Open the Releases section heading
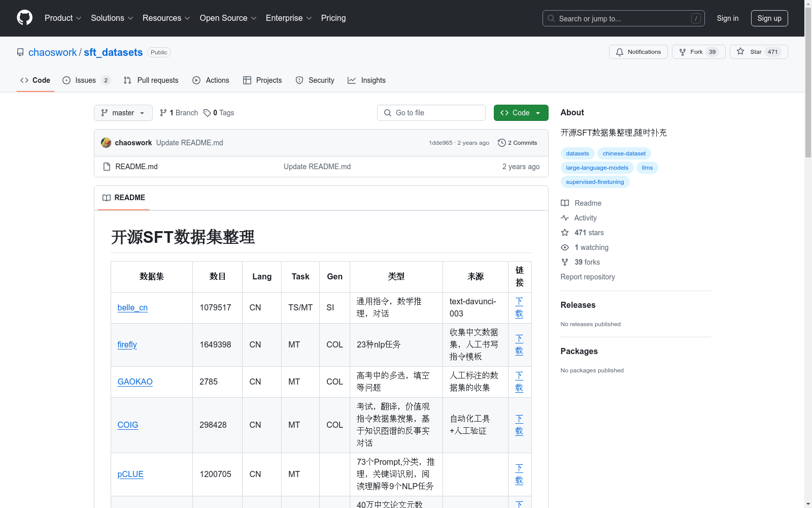Viewport: 812px width, 508px height. [x=578, y=305]
